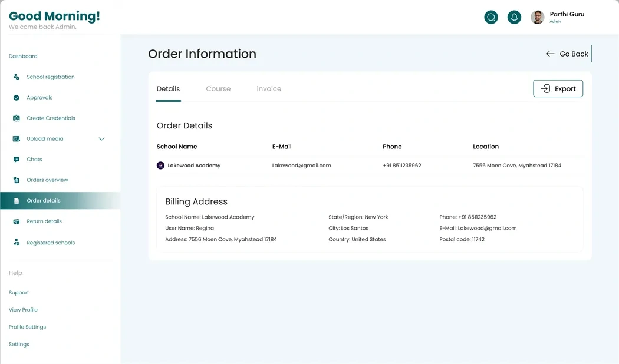Click the Parthi Guru user name
Image resolution: width=619 pixels, height=364 pixels.
(x=567, y=14)
